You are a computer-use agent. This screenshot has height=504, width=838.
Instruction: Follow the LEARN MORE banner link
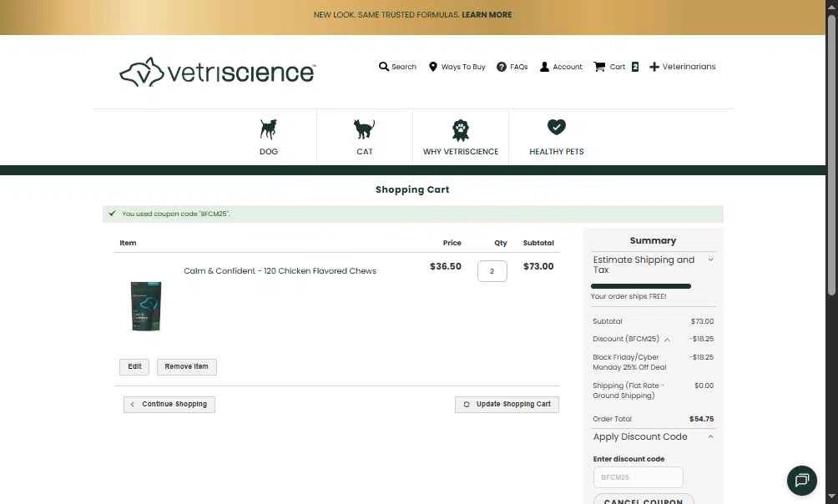point(487,15)
